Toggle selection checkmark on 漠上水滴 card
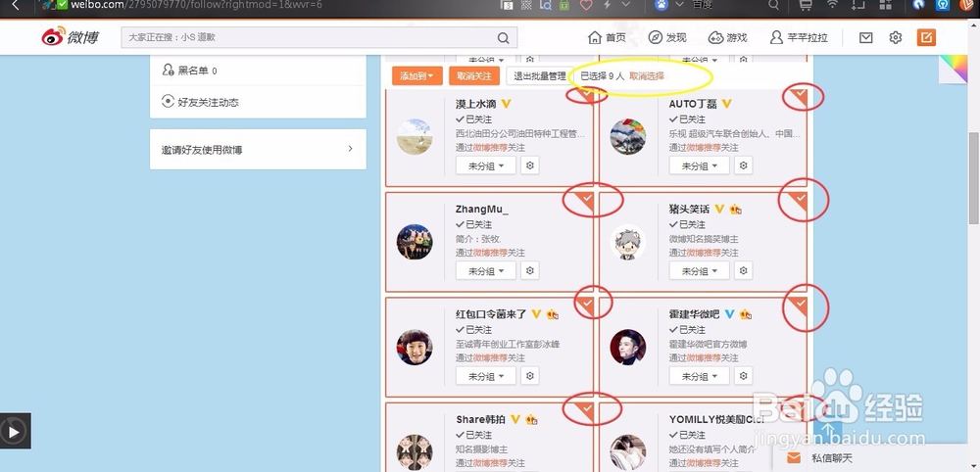The image size is (980, 472). (586, 96)
